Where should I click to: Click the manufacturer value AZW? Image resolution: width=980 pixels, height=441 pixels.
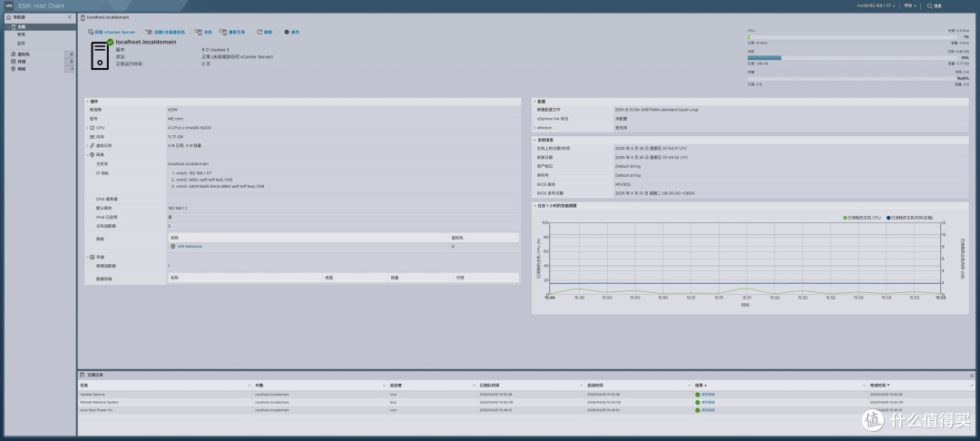click(172, 109)
